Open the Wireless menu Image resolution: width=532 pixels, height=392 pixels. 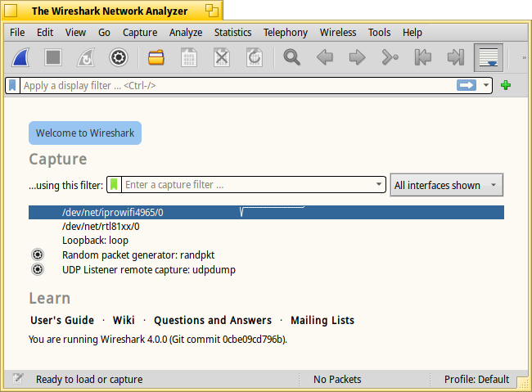point(338,32)
